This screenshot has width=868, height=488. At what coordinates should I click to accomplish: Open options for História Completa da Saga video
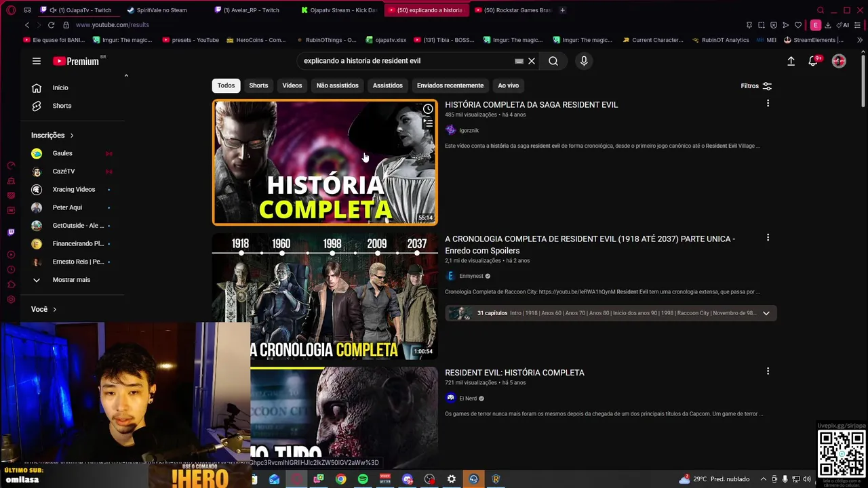click(x=768, y=104)
